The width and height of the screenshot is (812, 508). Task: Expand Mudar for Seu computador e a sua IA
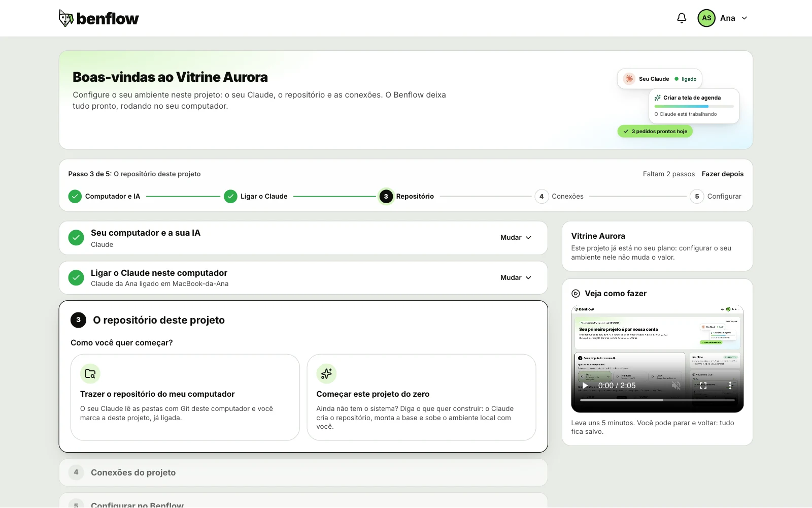click(516, 238)
